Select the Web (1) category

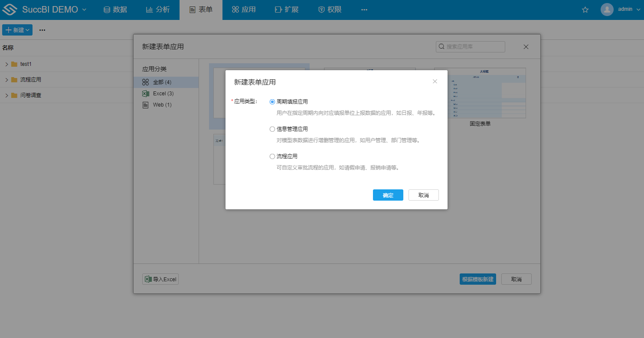166,105
